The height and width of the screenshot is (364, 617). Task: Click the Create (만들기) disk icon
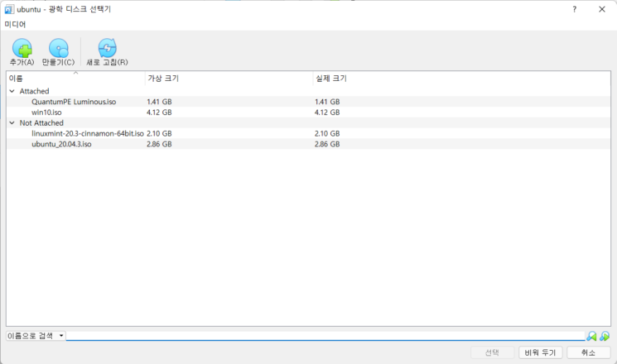(58, 49)
